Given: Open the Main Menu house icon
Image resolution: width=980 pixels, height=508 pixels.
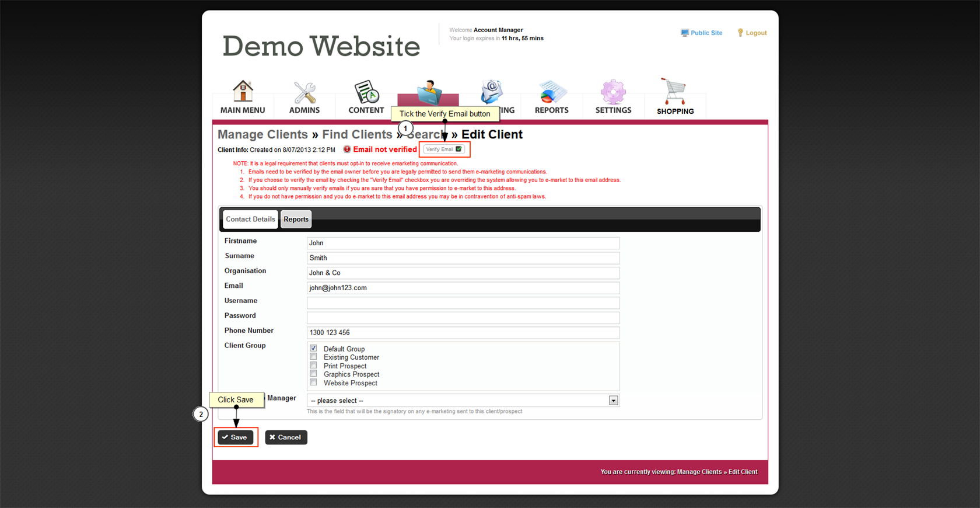Looking at the screenshot, I should click(x=243, y=92).
